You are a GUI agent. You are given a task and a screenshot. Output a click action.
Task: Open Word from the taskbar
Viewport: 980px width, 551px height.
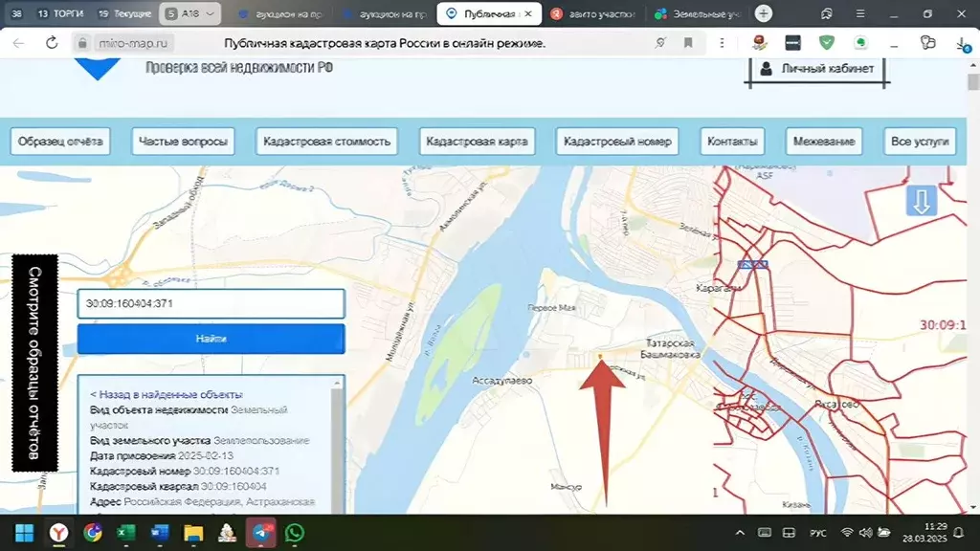(160, 533)
